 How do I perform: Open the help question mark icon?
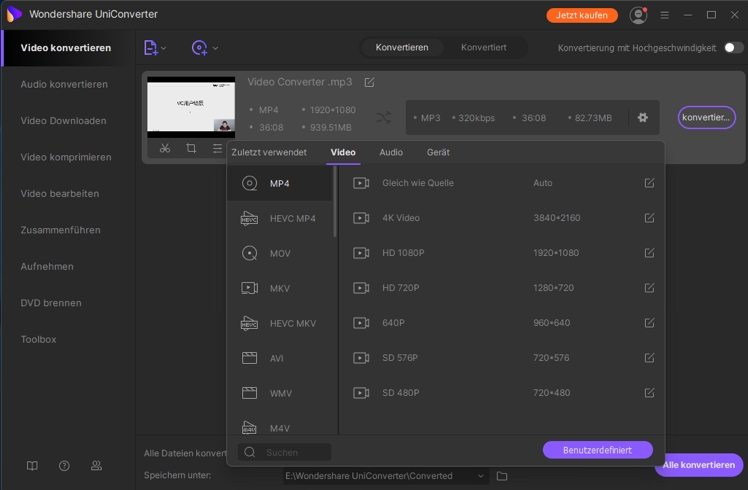tap(64, 466)
